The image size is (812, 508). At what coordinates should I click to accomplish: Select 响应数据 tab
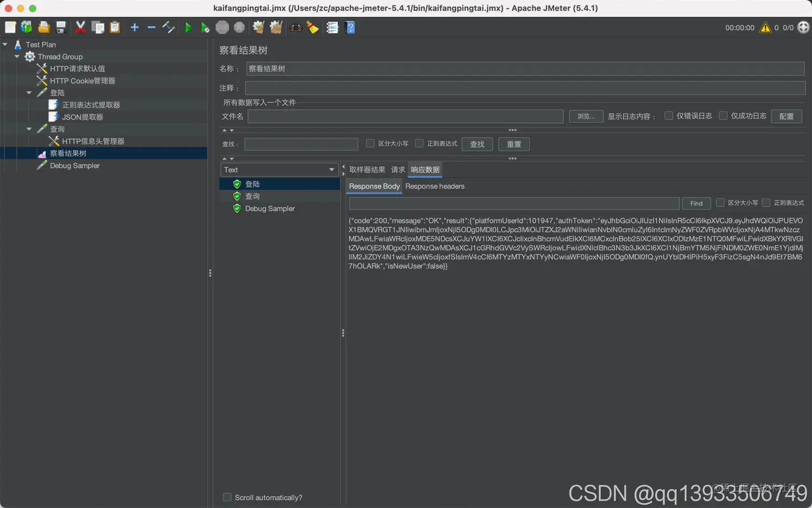tap(425, 170)
